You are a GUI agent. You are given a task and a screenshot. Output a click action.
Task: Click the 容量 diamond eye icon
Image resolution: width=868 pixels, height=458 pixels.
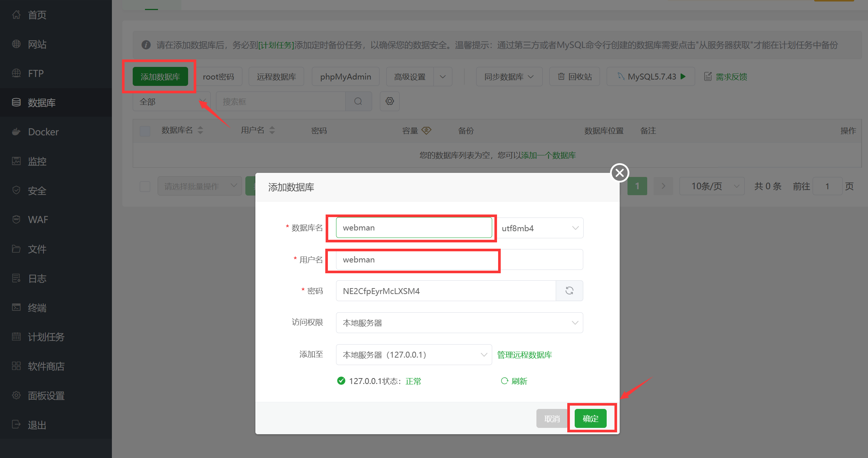pos(426,130)
